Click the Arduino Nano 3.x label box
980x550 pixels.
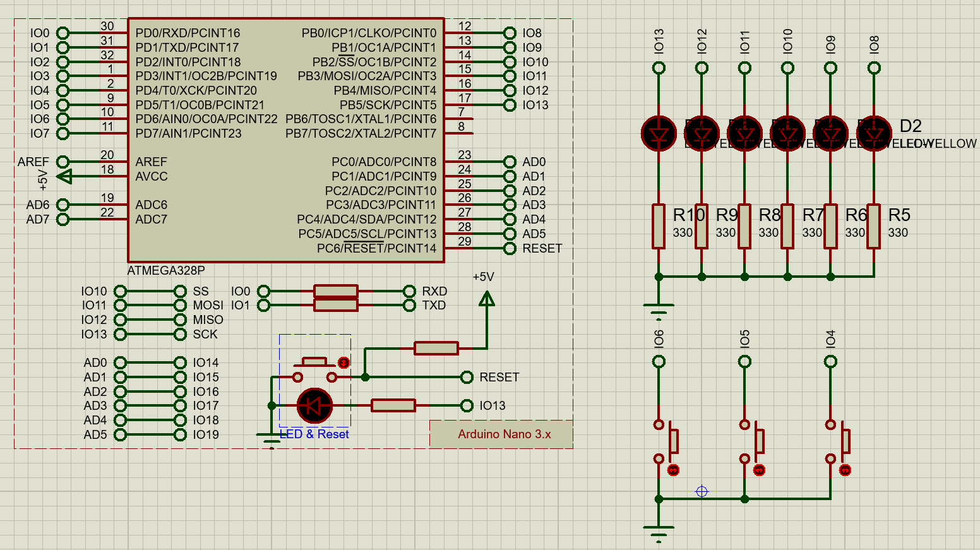pyautogui.click(x=503, y=434)
